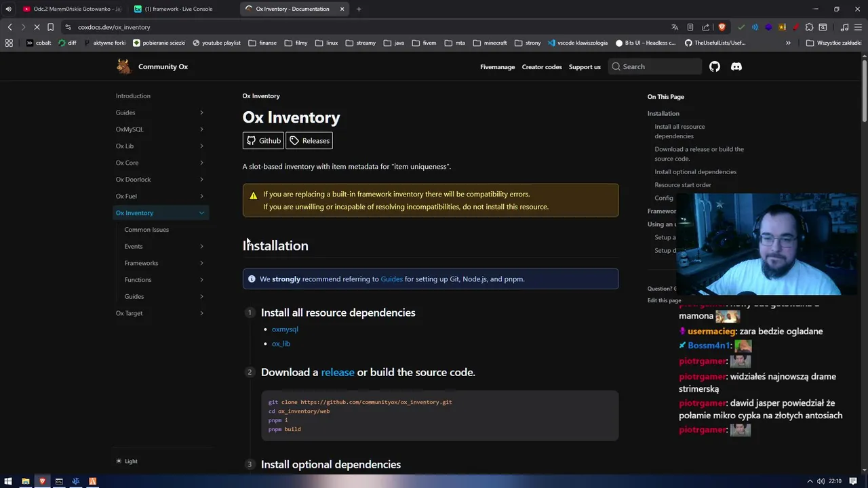868x488 pixels.
Task: Expand the Frameworks subsection
Action: [201, 263]
